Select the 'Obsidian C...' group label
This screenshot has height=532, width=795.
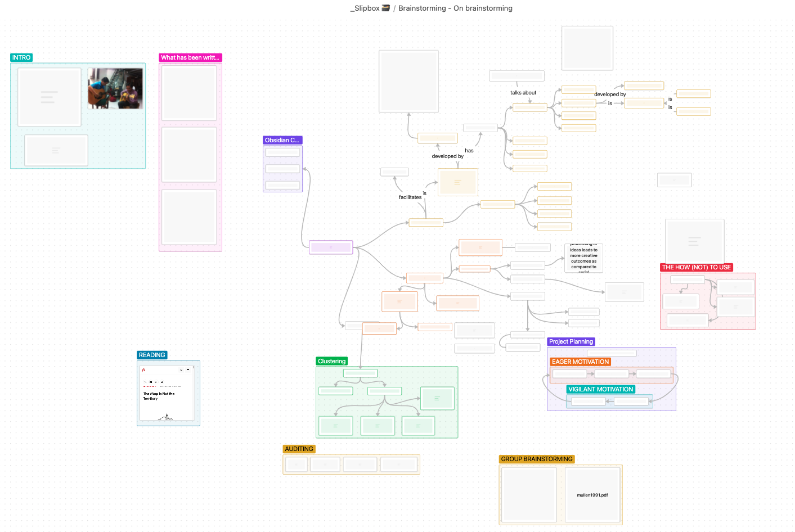[x=282, y=141]
